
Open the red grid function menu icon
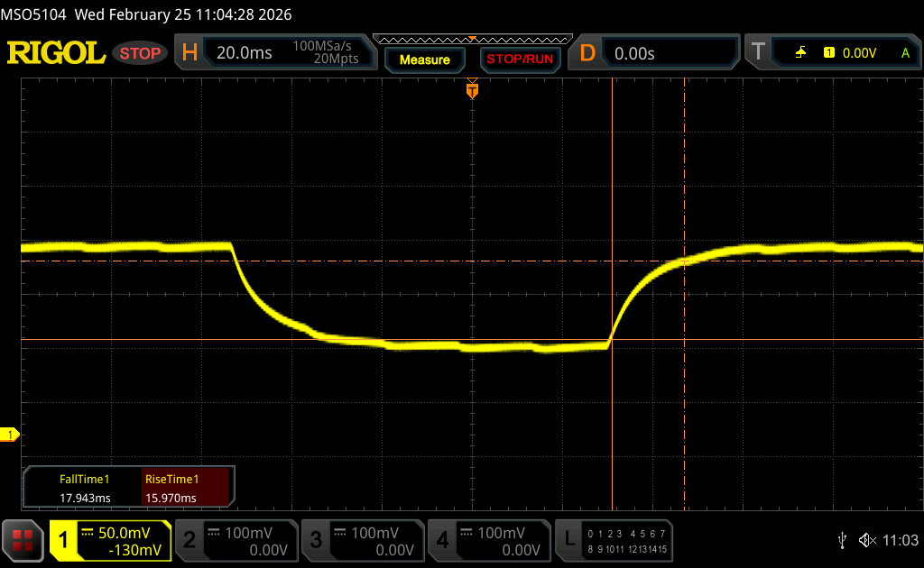coord(23,540)
